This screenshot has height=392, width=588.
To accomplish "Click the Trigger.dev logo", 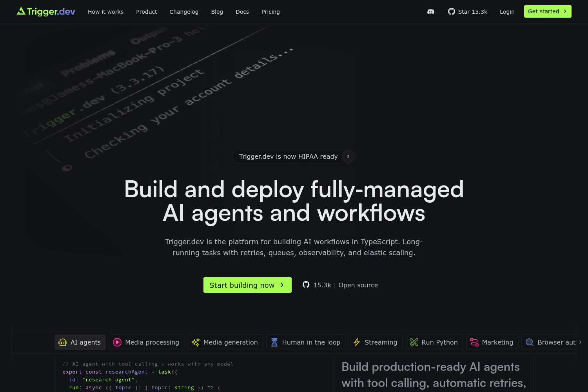I will [46, 12].
